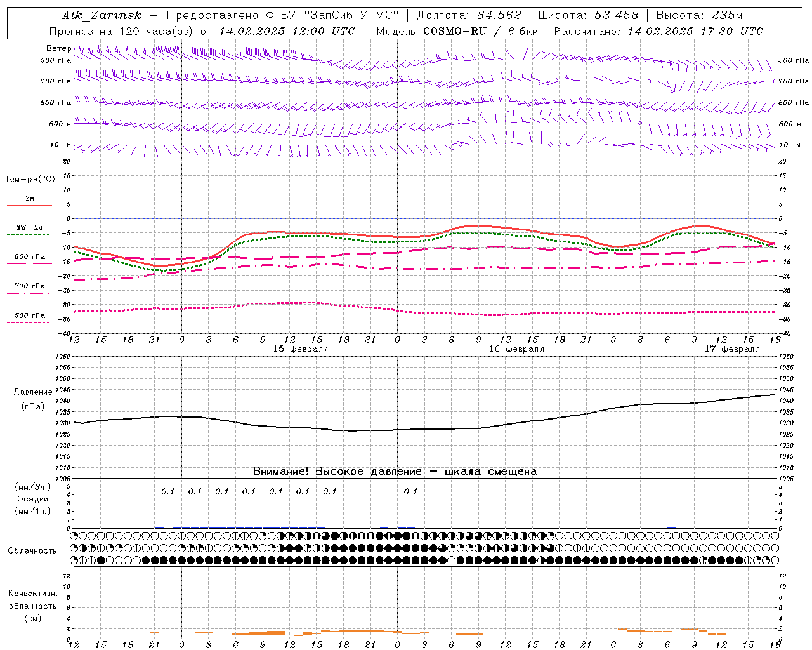This screenshot has width=812, height=650.
Task: Click the dotted pink line sample under temperature legend '500 гПа'
Action: click(x=29, y=323)
